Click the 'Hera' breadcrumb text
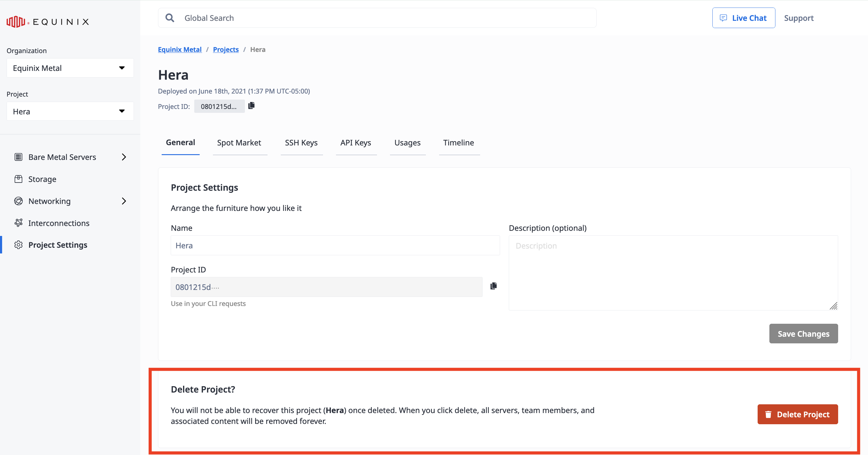The width and height of the screenshot is (868, 455). pos(258,49)
